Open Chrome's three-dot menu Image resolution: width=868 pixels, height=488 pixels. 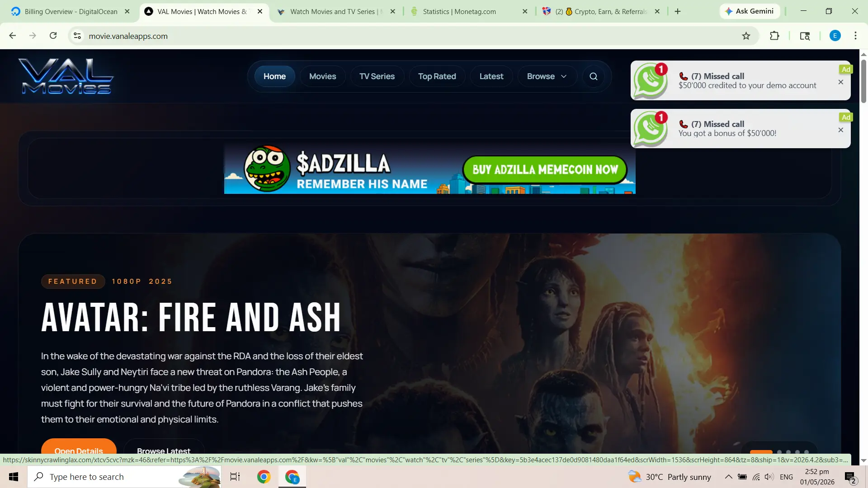(x=855, y=36)
